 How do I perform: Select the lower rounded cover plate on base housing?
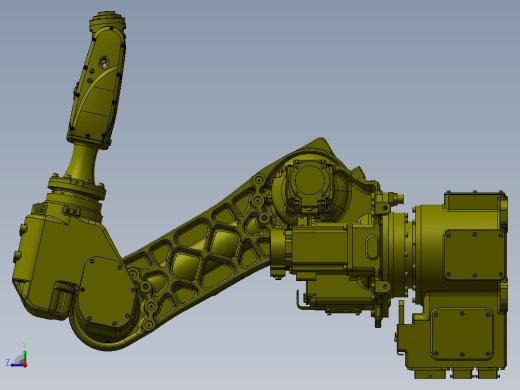point(462,334)
